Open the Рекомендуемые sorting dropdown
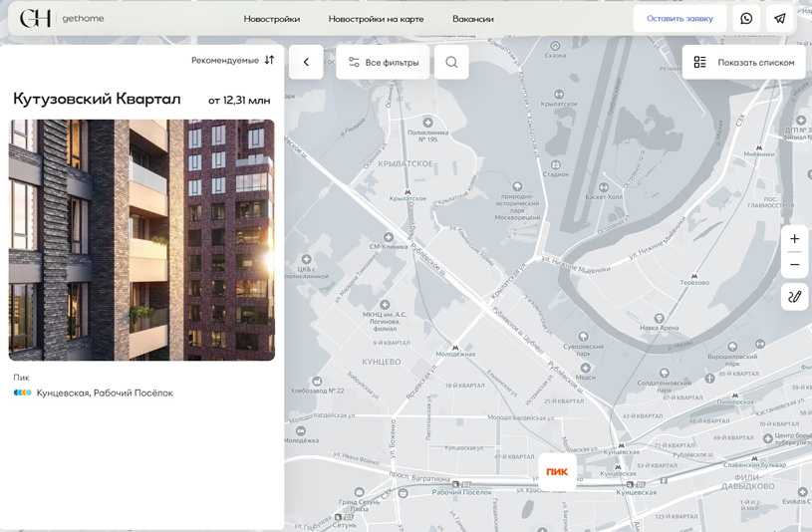Image resolution: width=812 pixels, height=532 pixels. coord(232,61)
